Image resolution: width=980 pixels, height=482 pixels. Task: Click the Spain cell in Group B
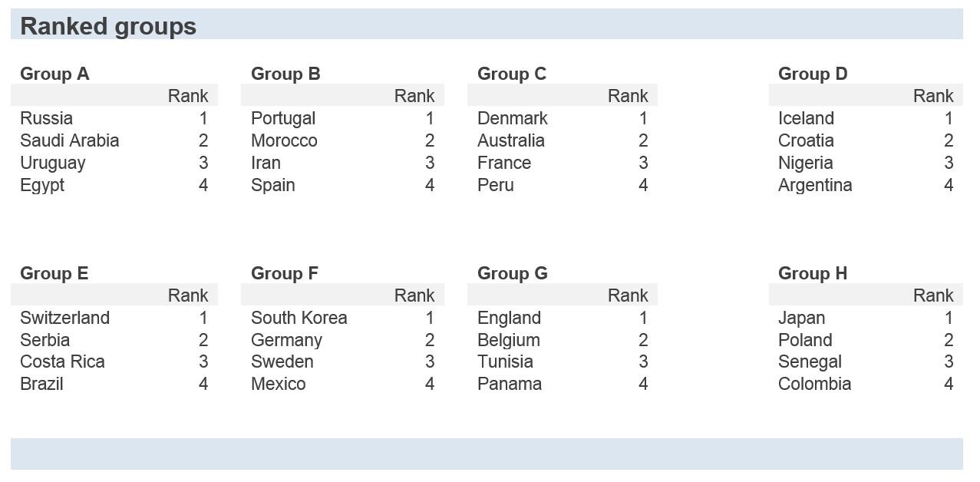(273, 185)
